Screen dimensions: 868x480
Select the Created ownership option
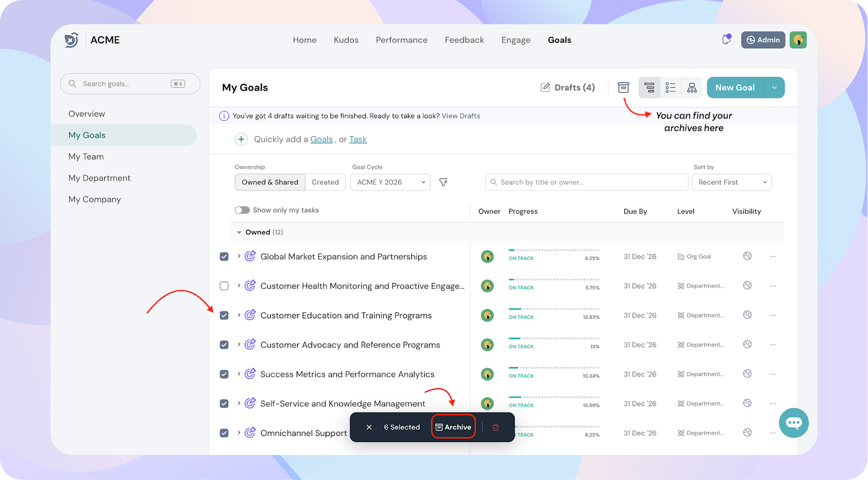(x=325, y=182)
